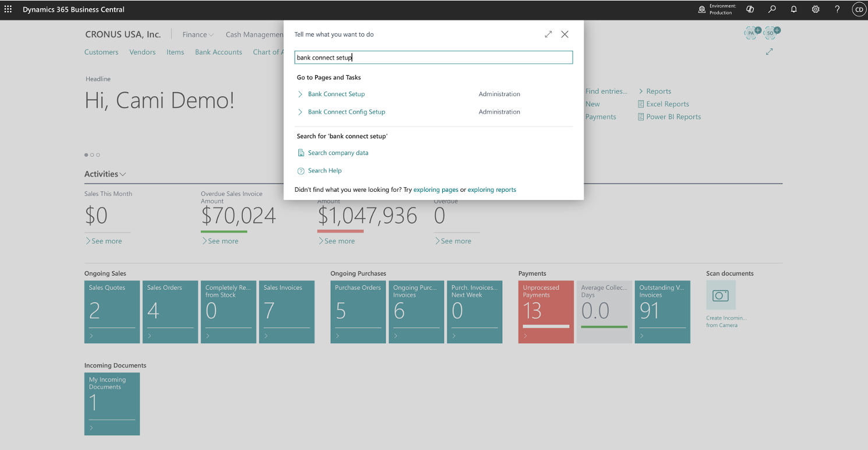Screen dimensions: 868x450
Task: Open the Help question mark icon
Action: pyautogui.click(x=837, y=9)
